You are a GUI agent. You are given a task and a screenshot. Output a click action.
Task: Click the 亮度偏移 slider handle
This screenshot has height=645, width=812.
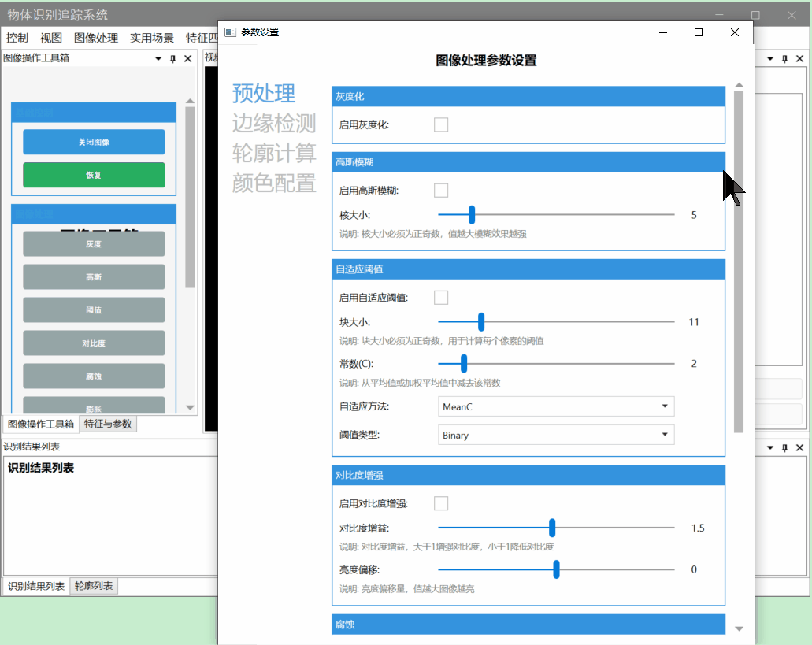[x=556, y=569]
